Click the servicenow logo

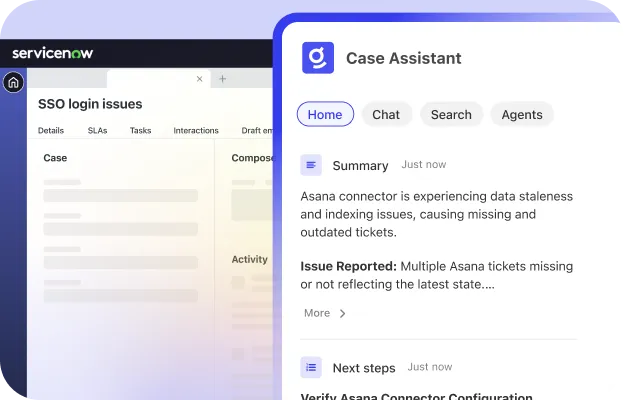[x=53, y=53]
